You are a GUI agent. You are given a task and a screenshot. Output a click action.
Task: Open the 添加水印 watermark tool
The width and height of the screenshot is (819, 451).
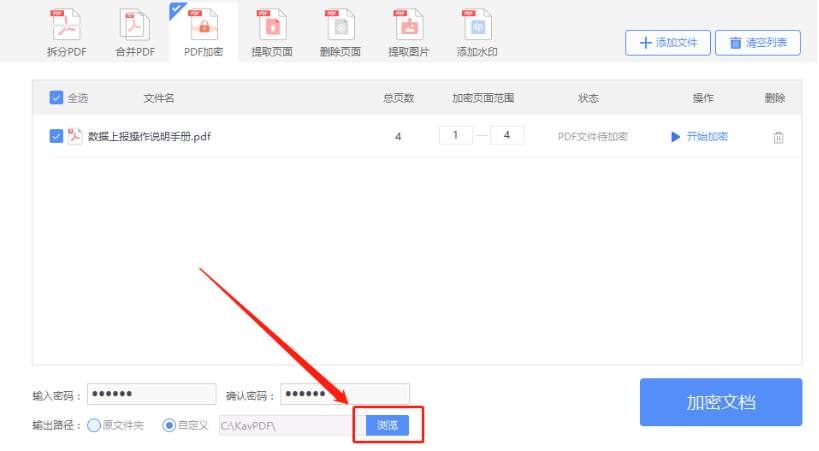click(477, 33)
